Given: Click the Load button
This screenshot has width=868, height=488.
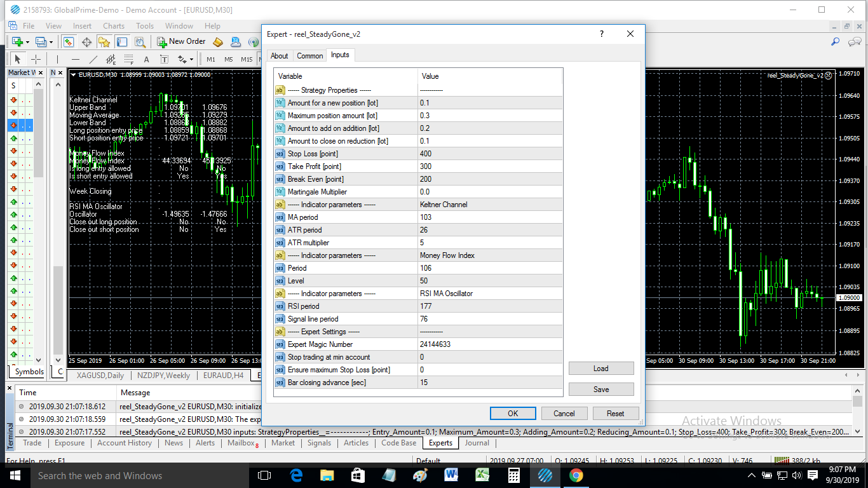Looking at the screenshot, I should (x=601, y=369).
